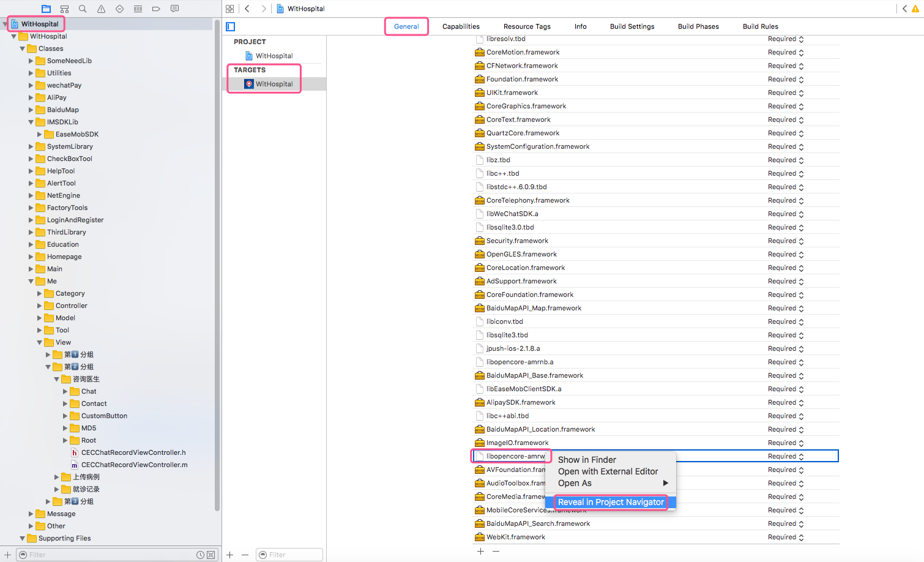Open the Debug navigator icon
Image resolution: width=924 pixels, height=562 pixels.
tap(138, 9)
